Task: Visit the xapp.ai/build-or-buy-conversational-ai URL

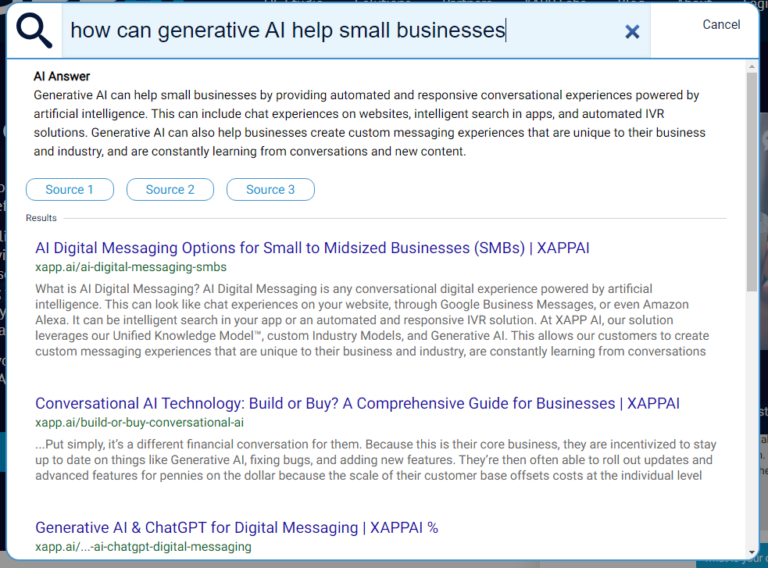Action: (139, 423)
